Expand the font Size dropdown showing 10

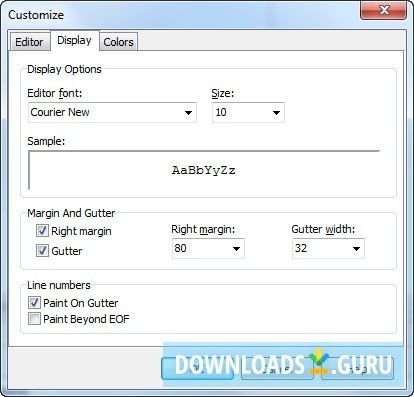tap(248, 112)
